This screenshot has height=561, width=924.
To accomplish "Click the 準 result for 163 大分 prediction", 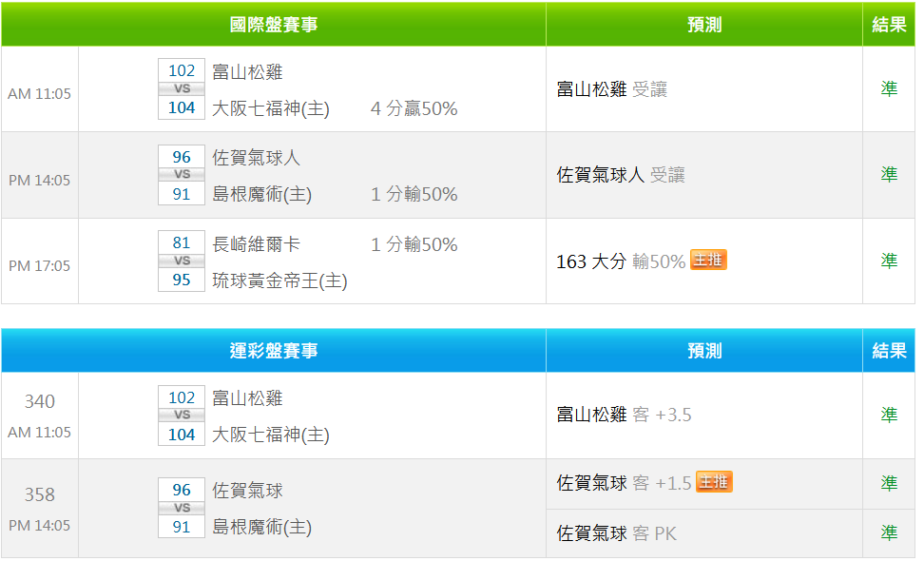I will pos(889,261).
